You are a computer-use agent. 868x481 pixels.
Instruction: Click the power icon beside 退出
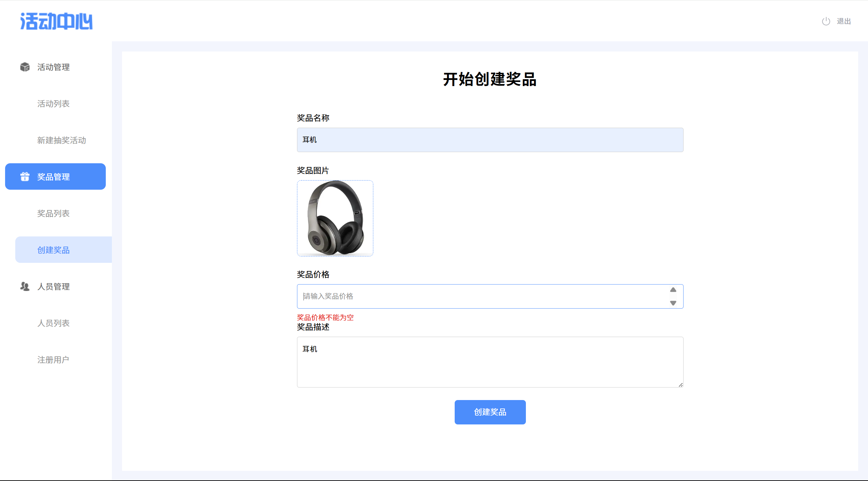[x=826, y=21]
